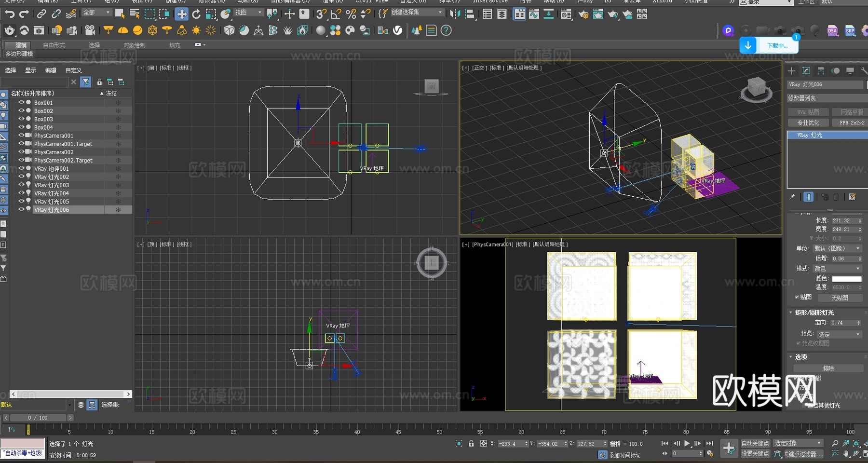
Task: Open the 单位 默认(图像) units dropdown
Action: 838,248
